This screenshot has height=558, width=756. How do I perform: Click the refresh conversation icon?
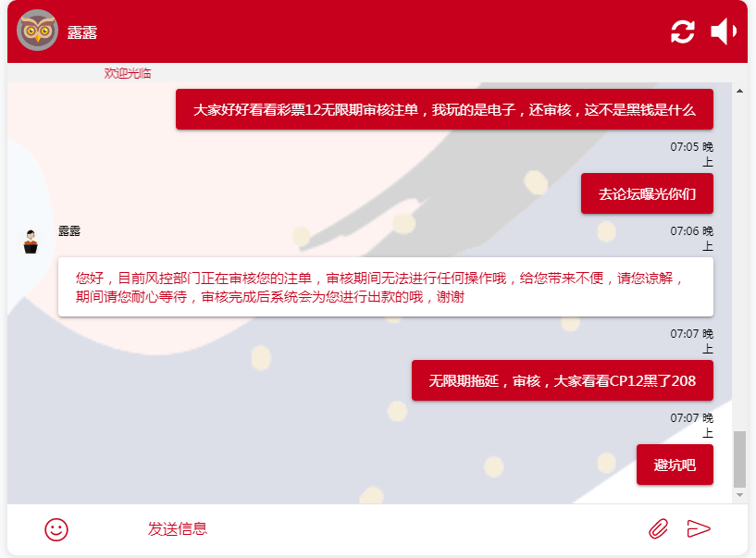[x=682, y=31]
